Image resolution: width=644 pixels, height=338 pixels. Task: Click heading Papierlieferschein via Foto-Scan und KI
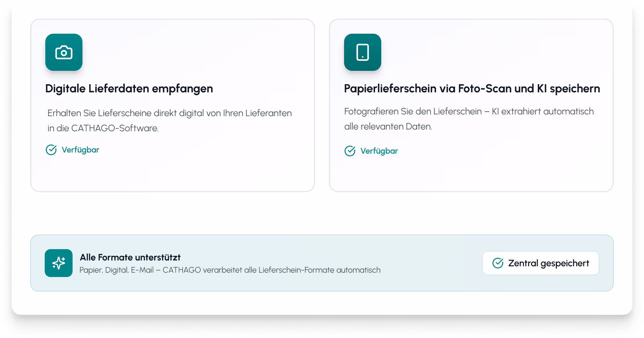[472, 89]
